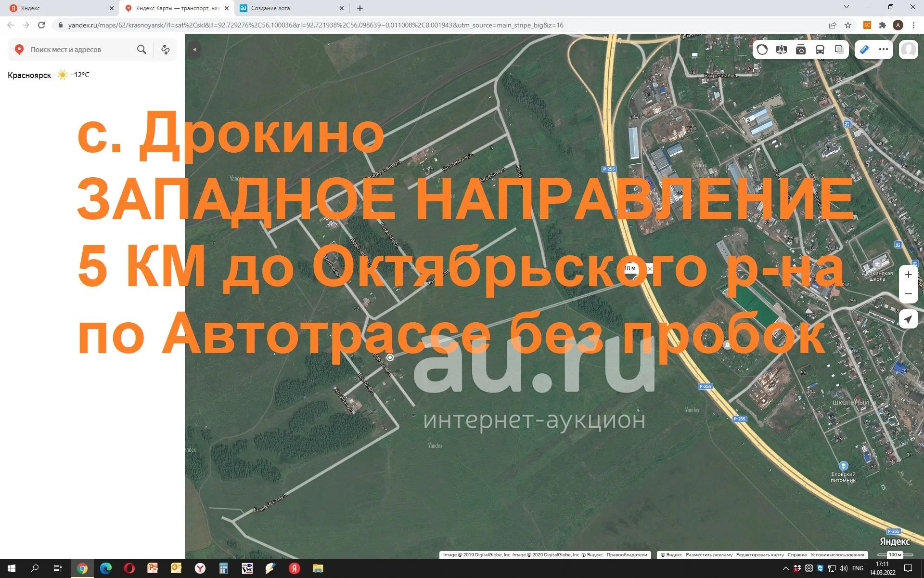This screenshot has height=578, width=924.
Task: Bookmark this page with the star
Action: click(848, 25)
